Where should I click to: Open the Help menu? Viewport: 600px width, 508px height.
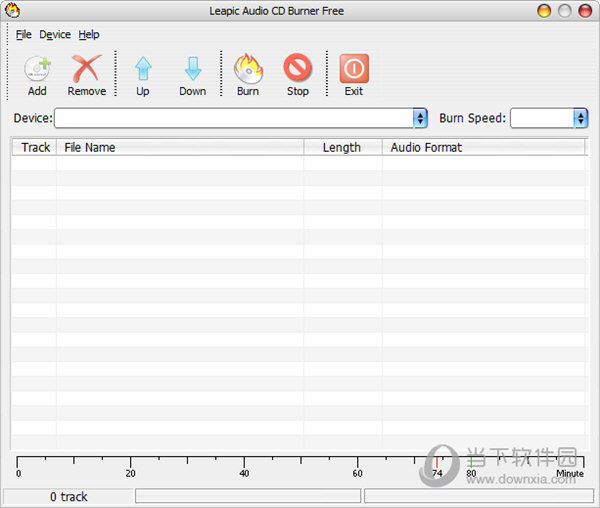coord(89,34)
